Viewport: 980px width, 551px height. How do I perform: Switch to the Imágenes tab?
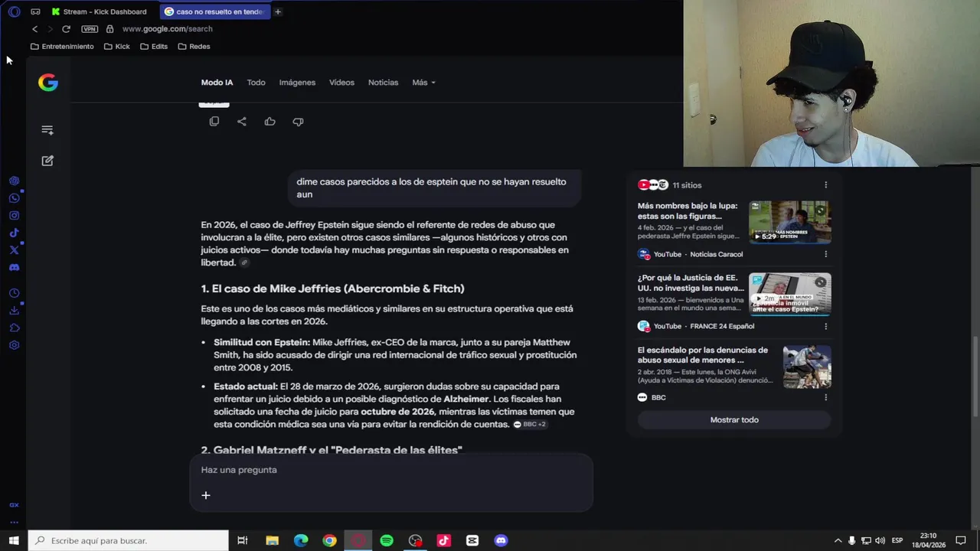coord(297,83)
